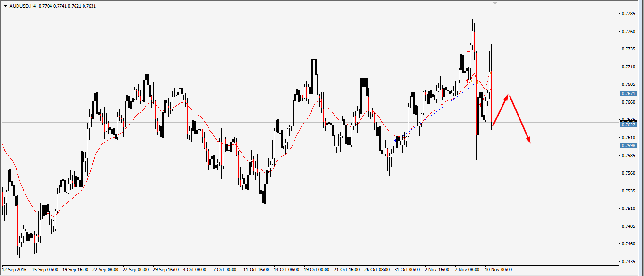Click the 0.7510 price scale label

click(628, 209)
